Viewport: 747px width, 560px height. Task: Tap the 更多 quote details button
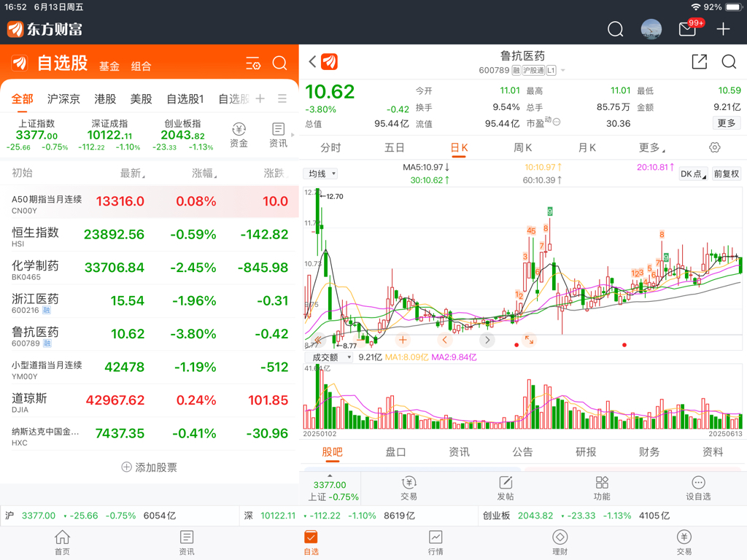click(x=727, y=122)
